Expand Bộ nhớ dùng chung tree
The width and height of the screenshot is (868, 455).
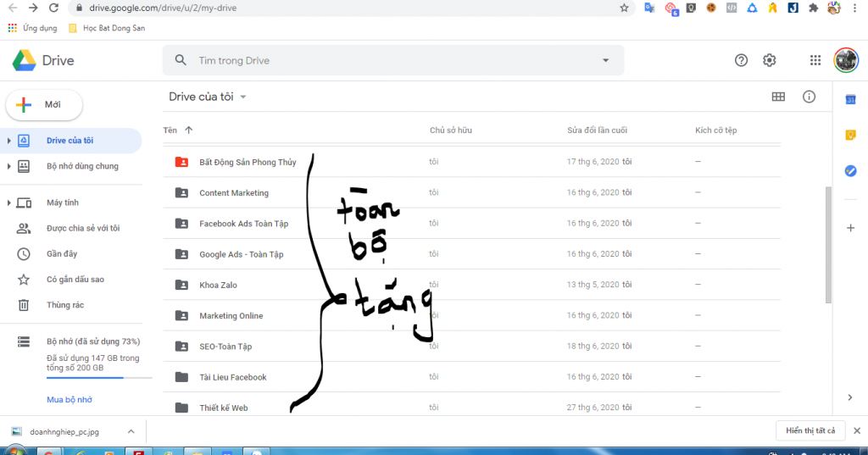8,166
